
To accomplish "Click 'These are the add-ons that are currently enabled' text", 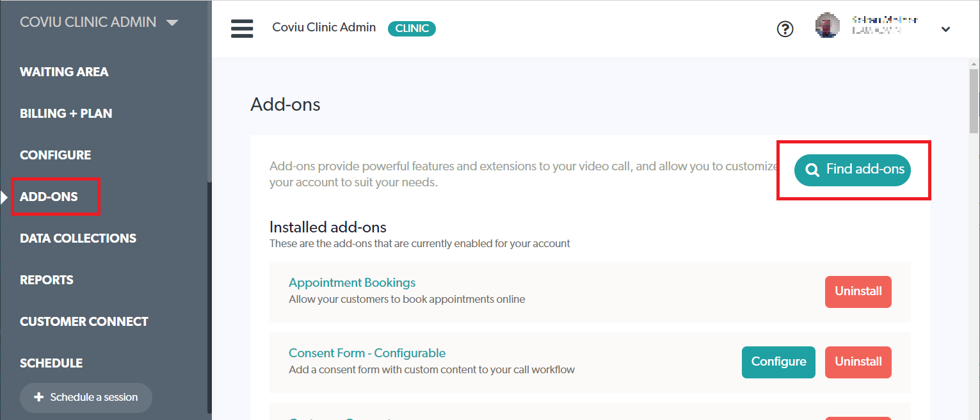I will point(420,243).
